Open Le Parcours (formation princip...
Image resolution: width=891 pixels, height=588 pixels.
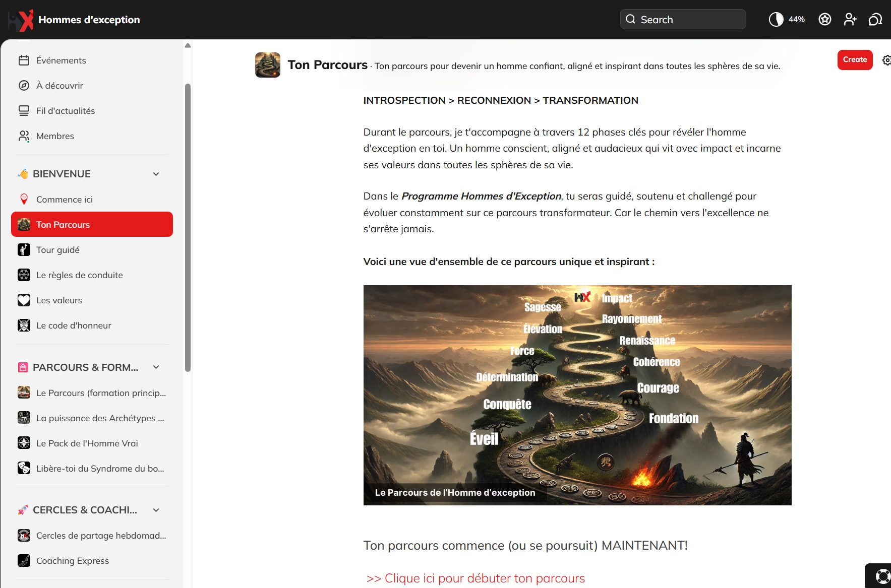tap(92, 393)
